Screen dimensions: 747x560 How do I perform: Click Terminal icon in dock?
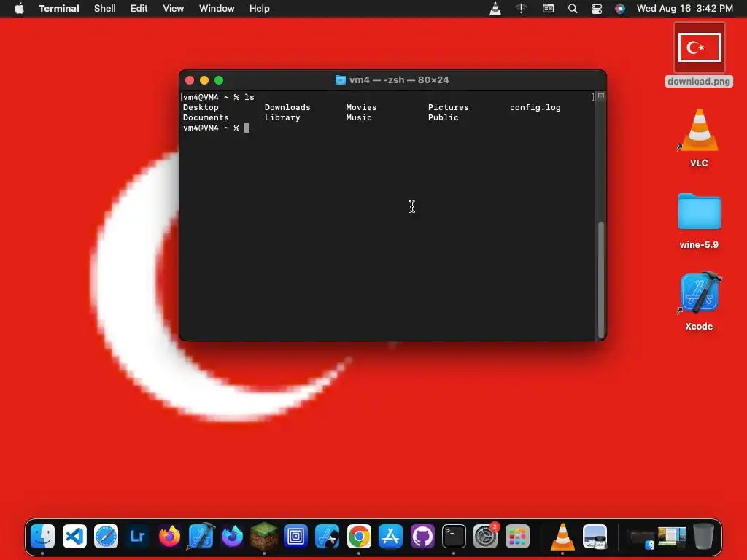click(x=454, y=537)
